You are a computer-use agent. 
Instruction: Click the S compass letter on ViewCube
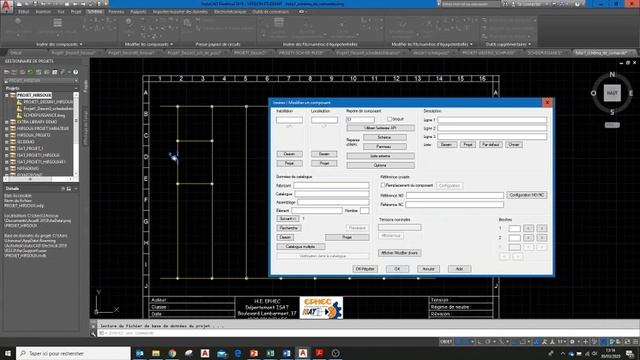(612, 112)
